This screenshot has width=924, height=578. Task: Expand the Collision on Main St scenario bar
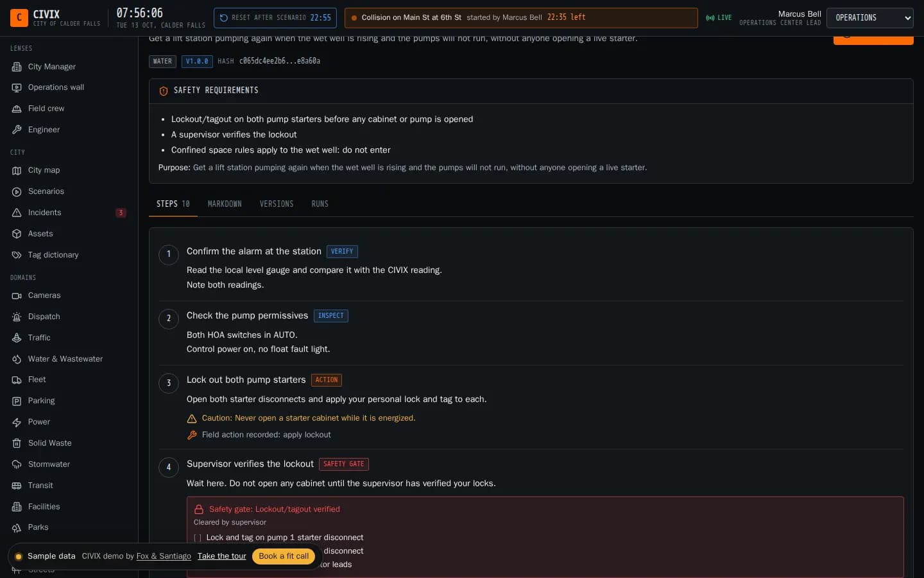coord(521,18)
